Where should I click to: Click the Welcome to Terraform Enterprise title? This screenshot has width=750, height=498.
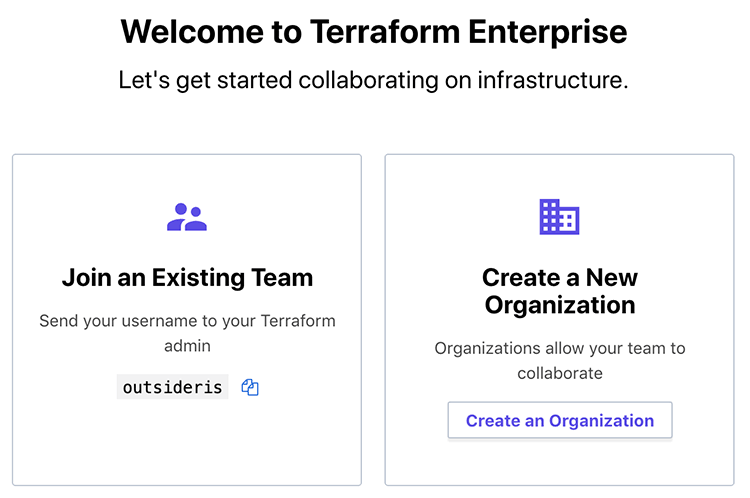tap(374, 32)
